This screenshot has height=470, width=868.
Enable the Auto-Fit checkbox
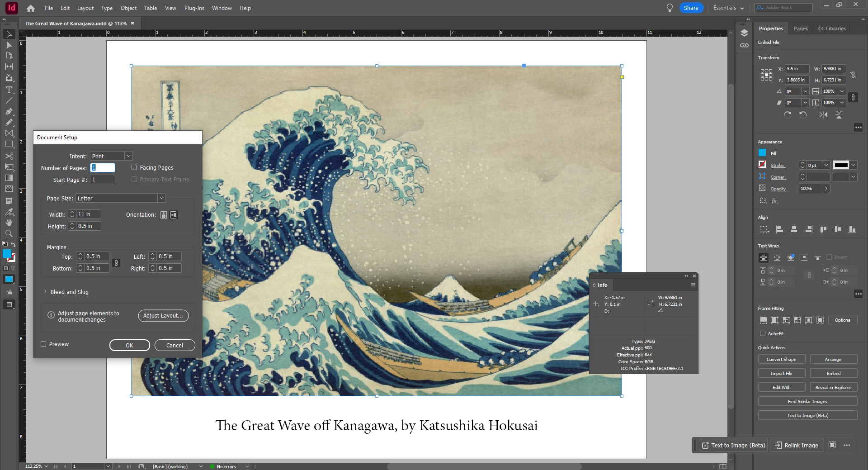763,333
